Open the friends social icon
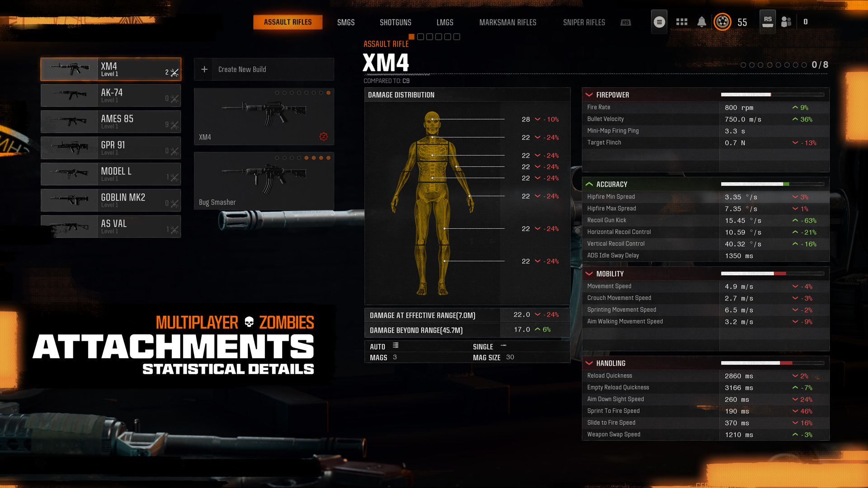The image size is (868, 488). 786,22
